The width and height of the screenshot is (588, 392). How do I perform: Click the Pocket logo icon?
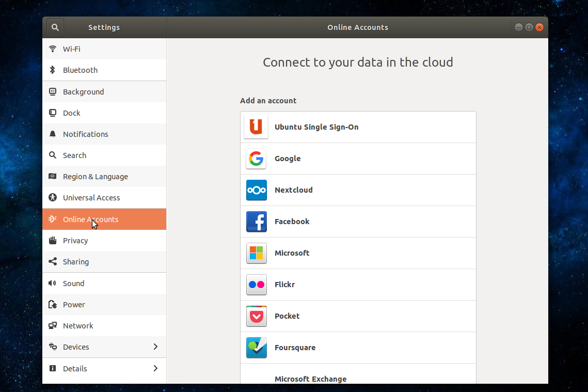point(257,316)
